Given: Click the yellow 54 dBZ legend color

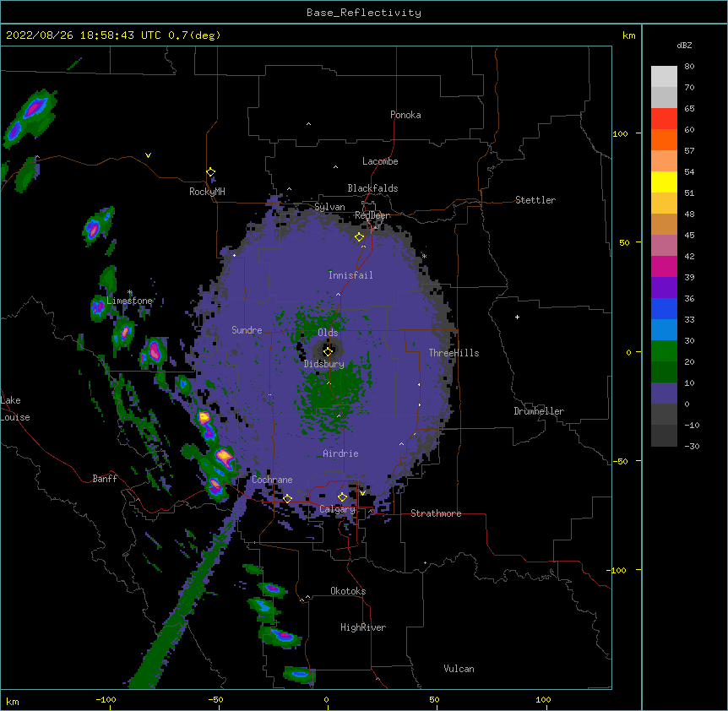Looking at the screenshot, I should coord(664,182).
